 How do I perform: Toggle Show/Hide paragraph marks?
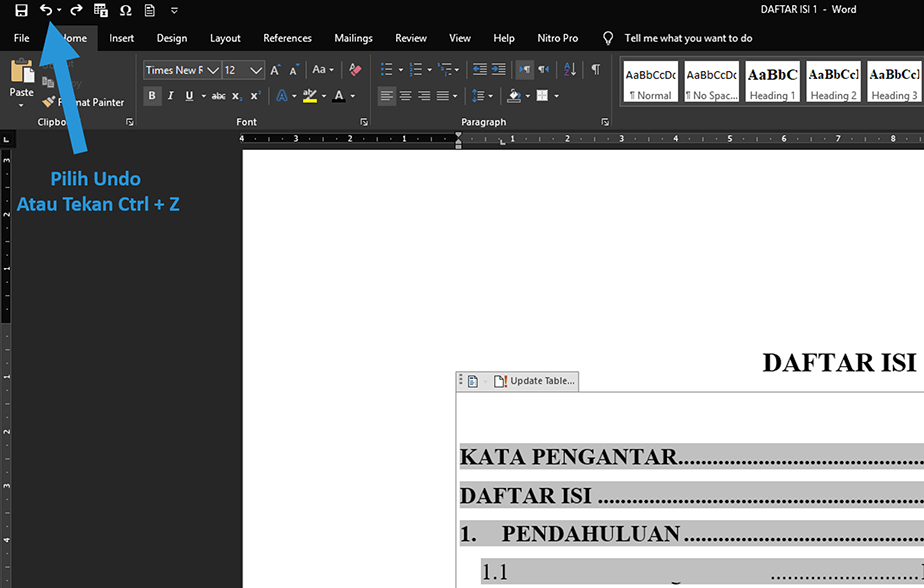pos(596,70)
